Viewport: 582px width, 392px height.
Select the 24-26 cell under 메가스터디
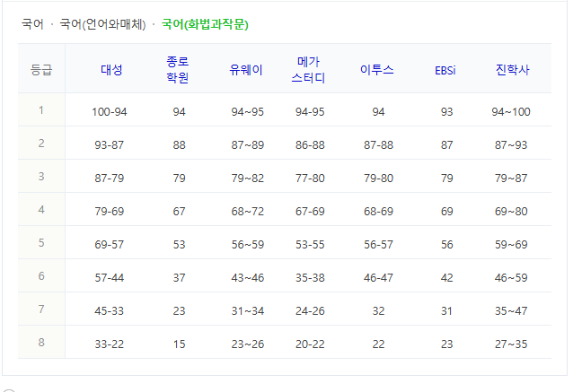tap(310, 310)
